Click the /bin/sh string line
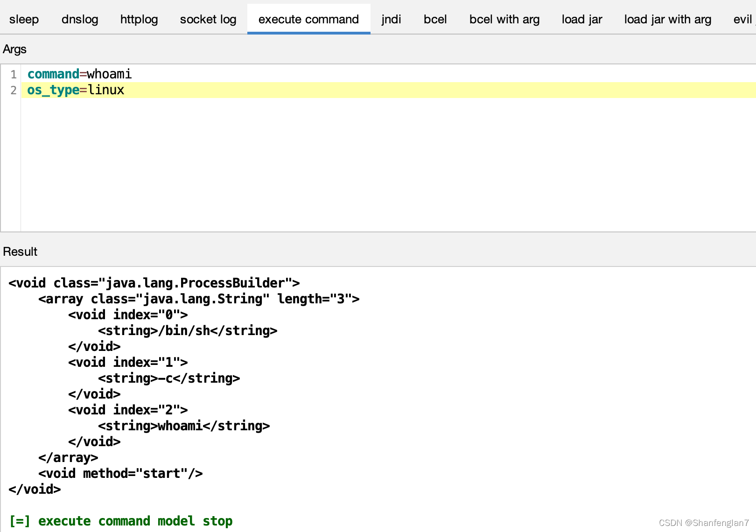Image resolution: width=756 pixels, height=532 pixels. pyautogui.click(x=188, y=330)
